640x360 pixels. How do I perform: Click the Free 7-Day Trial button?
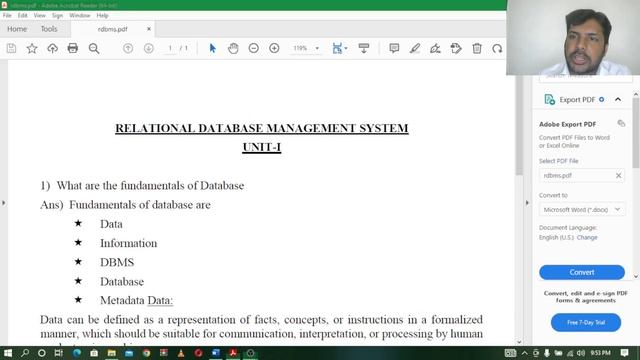tap(586, 322)
